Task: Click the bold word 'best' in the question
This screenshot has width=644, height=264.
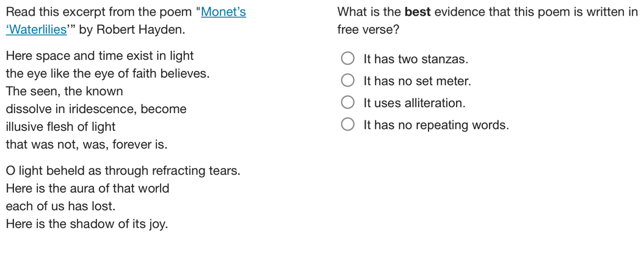Action: pos(418,12)
